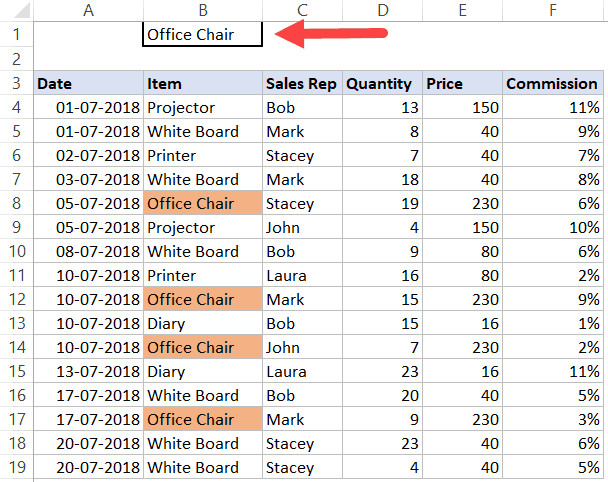The width and height of the screenshot is (608, 482).
Task: Select the column B header
Action: [202, 10]
